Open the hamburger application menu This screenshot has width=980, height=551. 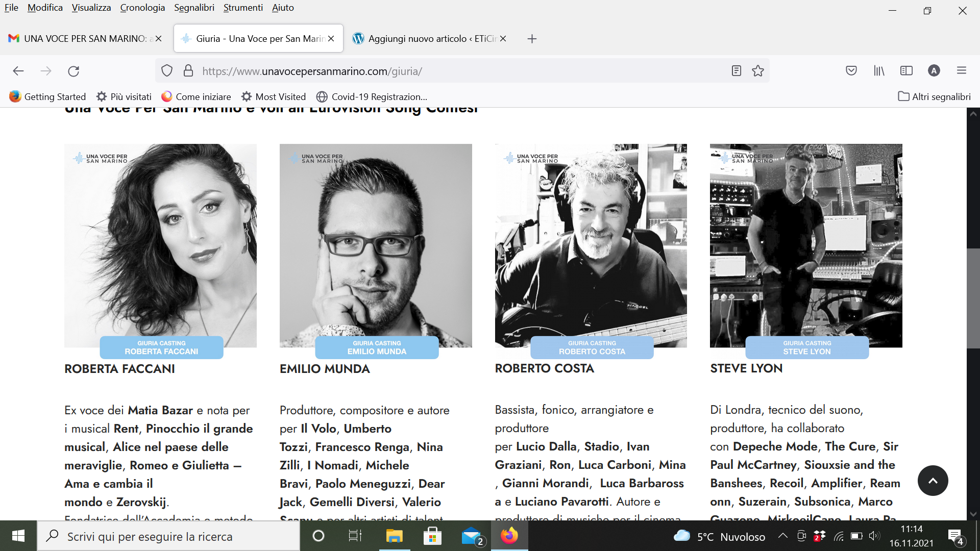[x=962, y=71]
